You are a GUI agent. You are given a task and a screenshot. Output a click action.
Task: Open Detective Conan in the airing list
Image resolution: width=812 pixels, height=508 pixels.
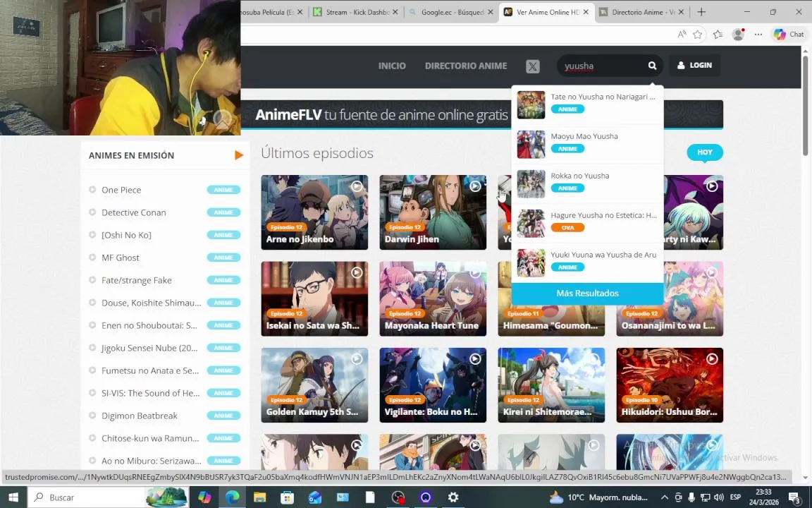coord(134,212)
